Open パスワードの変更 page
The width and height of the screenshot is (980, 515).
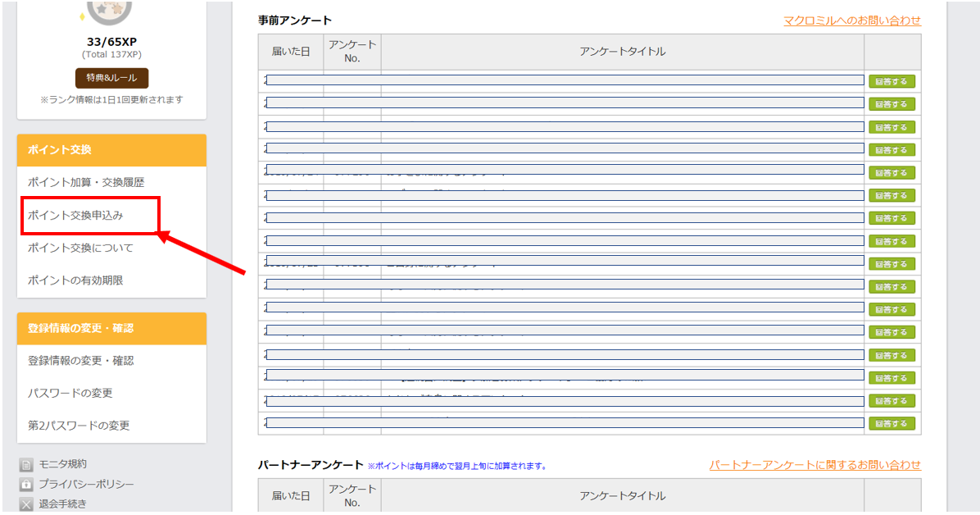coord(70,394)
